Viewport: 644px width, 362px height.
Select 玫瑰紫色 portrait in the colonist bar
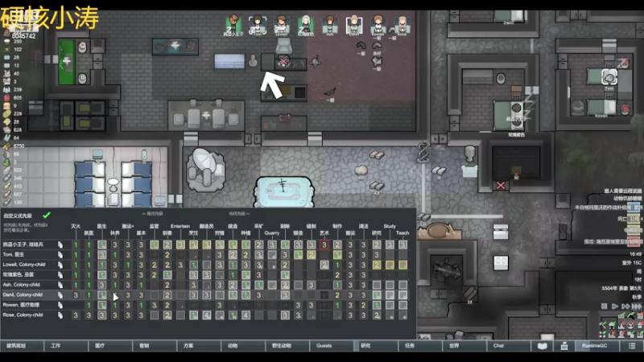[306, 26]
